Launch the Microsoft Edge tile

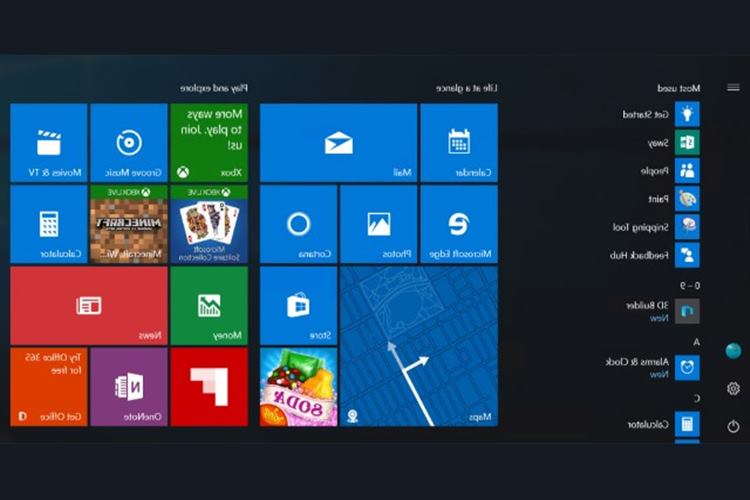459,224
